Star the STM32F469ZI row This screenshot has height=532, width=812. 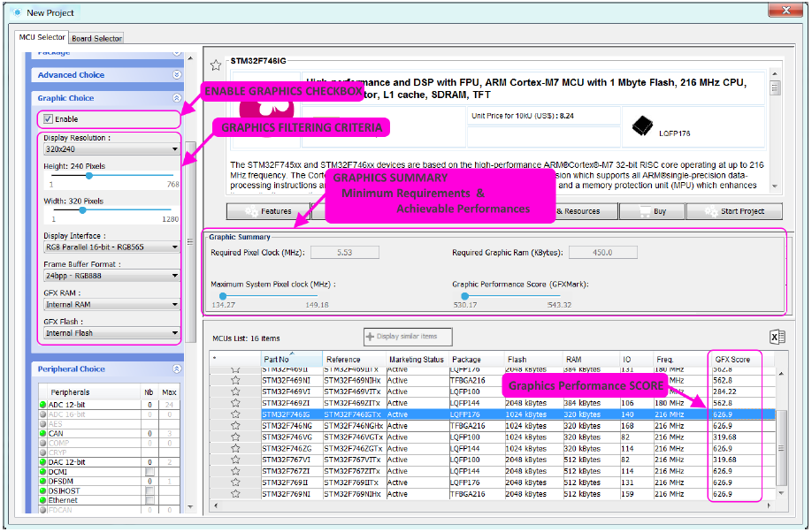click(x=235, y=403)
